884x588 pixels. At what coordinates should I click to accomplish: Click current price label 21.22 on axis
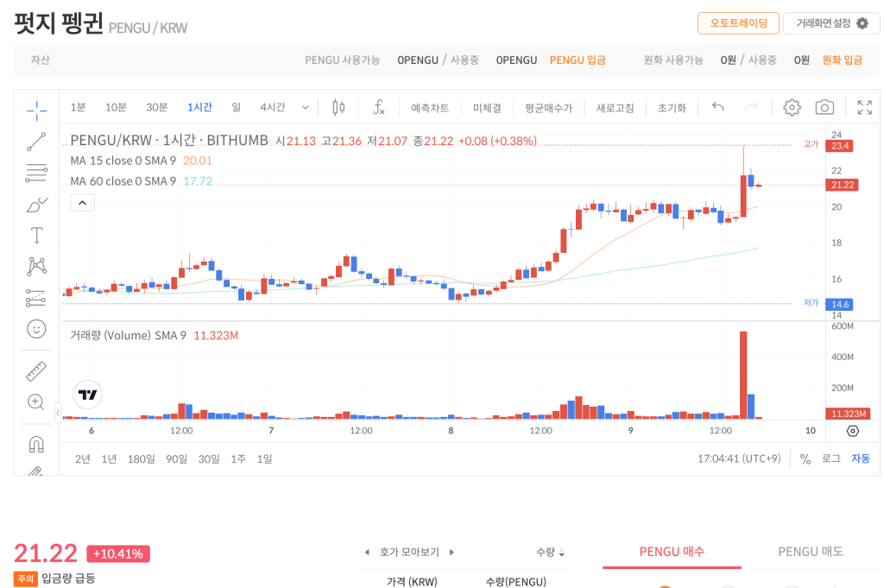tap(842, 185)
